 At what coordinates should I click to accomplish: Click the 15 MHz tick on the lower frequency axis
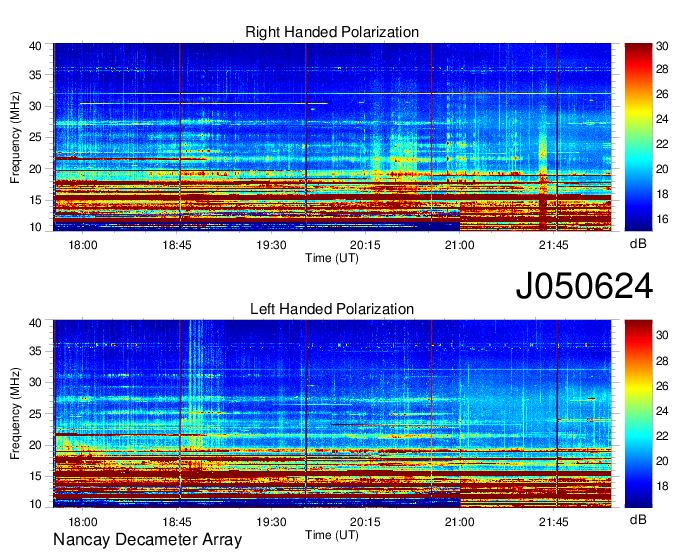(35, 476)
